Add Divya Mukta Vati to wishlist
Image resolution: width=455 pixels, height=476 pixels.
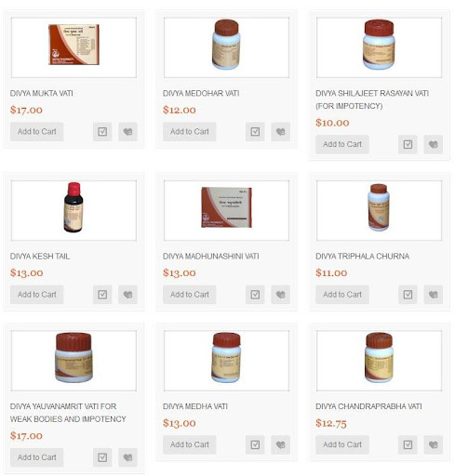click(127, 132)
